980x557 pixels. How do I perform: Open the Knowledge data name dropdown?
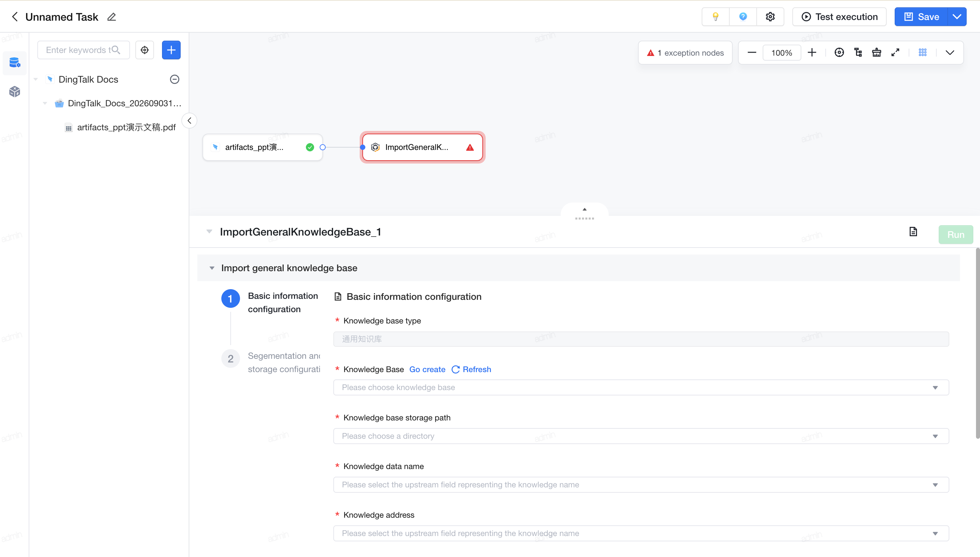(x=641, y=485)
